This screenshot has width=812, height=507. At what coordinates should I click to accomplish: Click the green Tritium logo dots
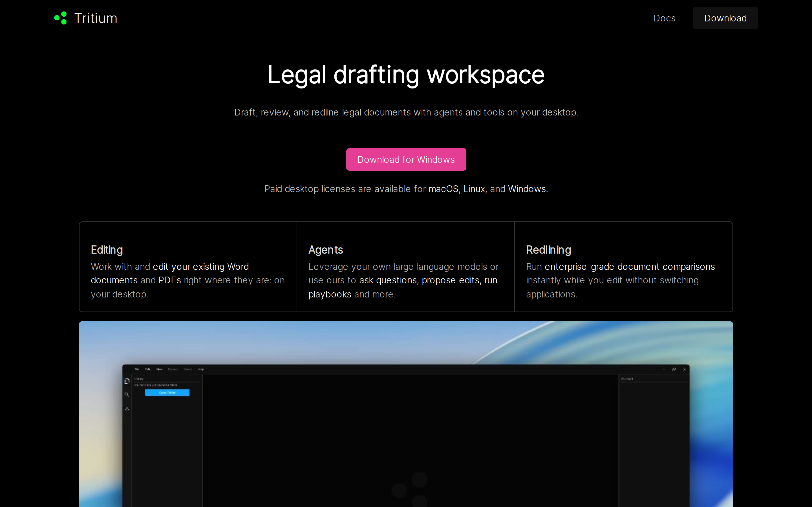pyautogui.click(x=61, y=18)
